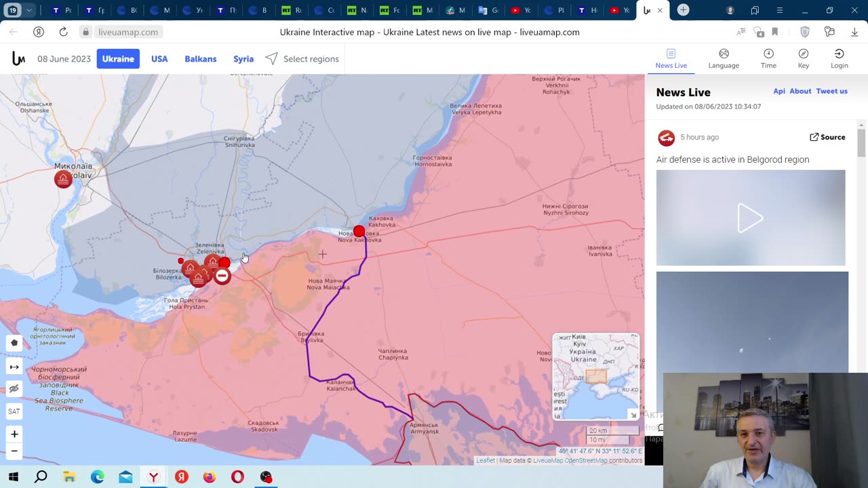This screenshot has width=868, height=488.
Task: Bookmark this page
Action: 774,32
